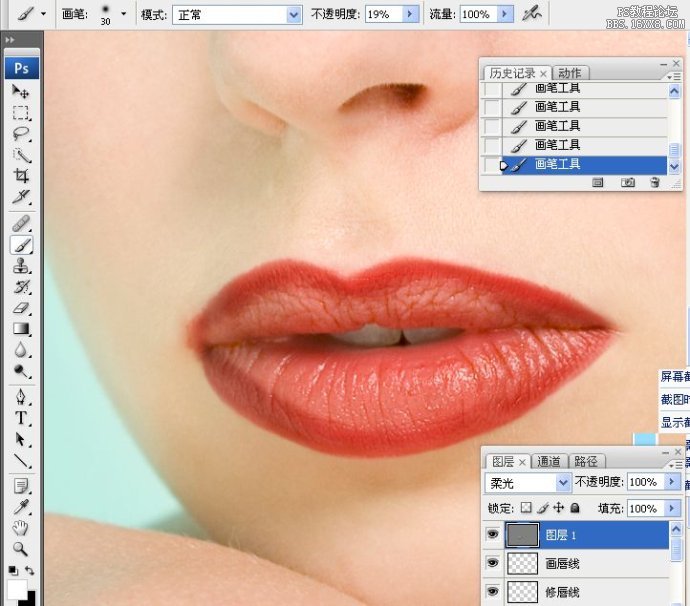The image size is (690, 606).
Task: Select the Notes tool
Action: pyautogui.click(x=20, y=486)
